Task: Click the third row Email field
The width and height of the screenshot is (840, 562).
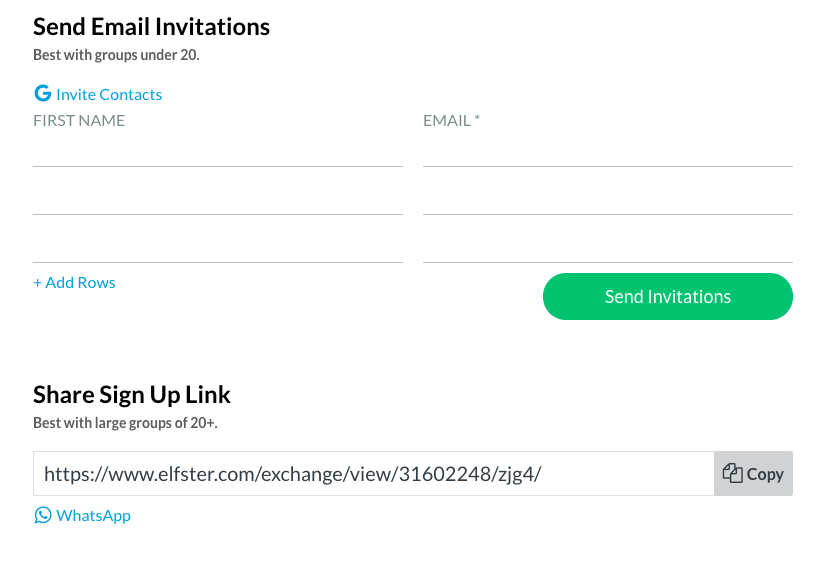Action: click(607, 246)
